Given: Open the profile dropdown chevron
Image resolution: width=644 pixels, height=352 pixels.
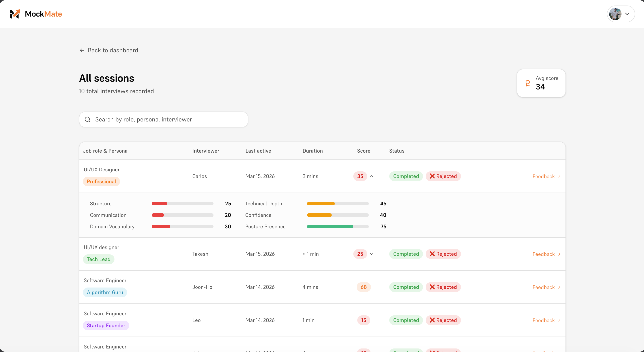Looking at the screenshot, I should [x=627, y=14].
